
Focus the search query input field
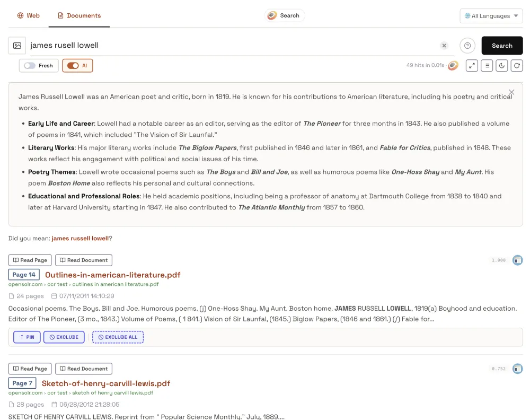pyautogui.click(x=233, y=45)
